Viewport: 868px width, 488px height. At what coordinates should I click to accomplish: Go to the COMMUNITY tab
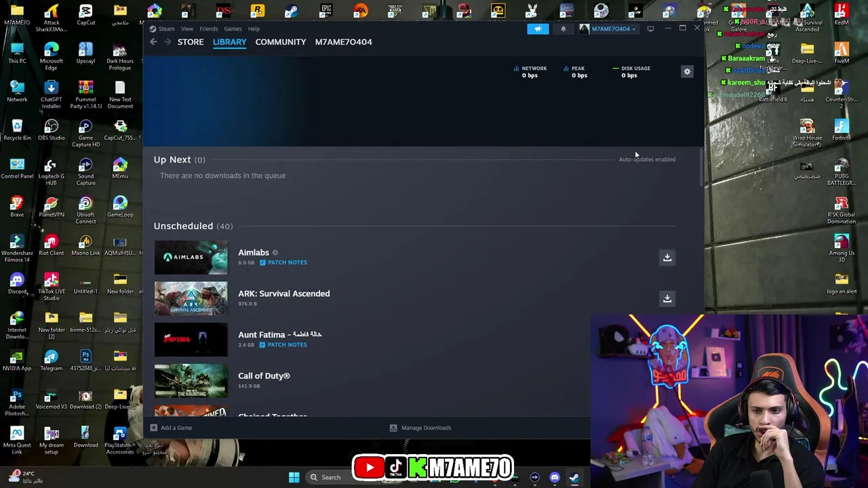point(281,42)
